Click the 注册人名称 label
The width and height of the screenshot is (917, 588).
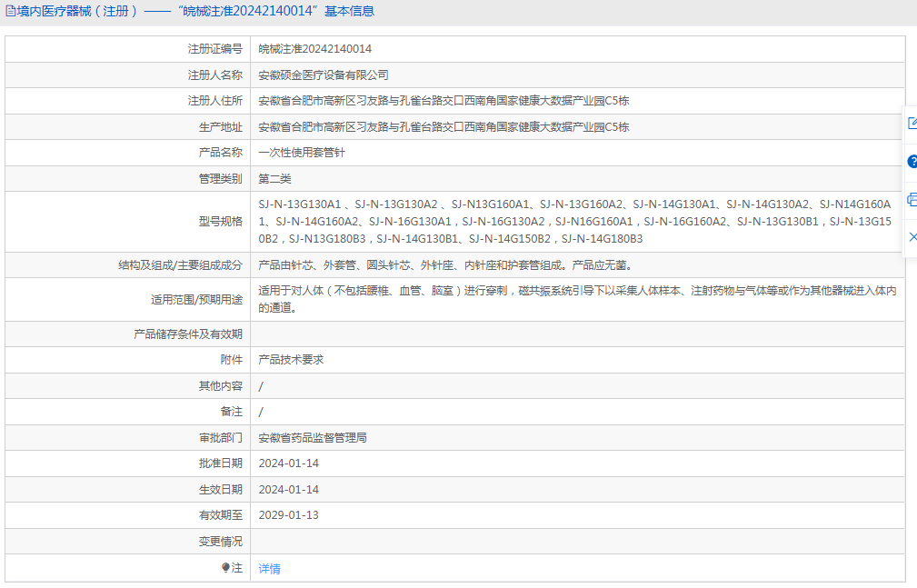coord(214,75)
